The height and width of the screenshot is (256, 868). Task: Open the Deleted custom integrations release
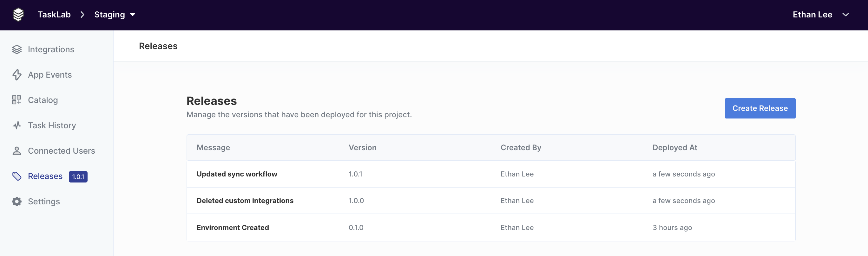pyautogui.click(x=491, y=201)
